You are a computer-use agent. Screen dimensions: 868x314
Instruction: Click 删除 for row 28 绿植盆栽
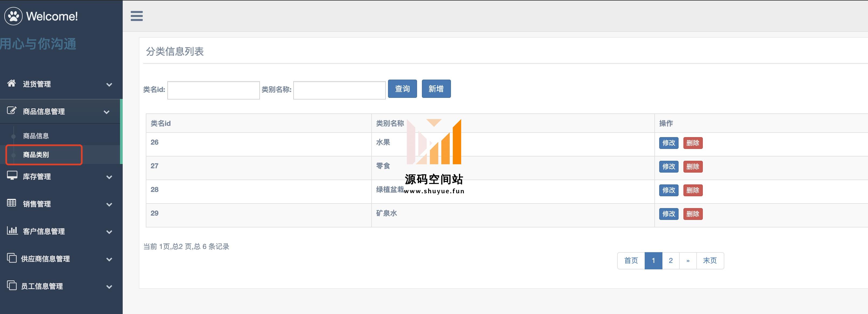coord(693,190)
